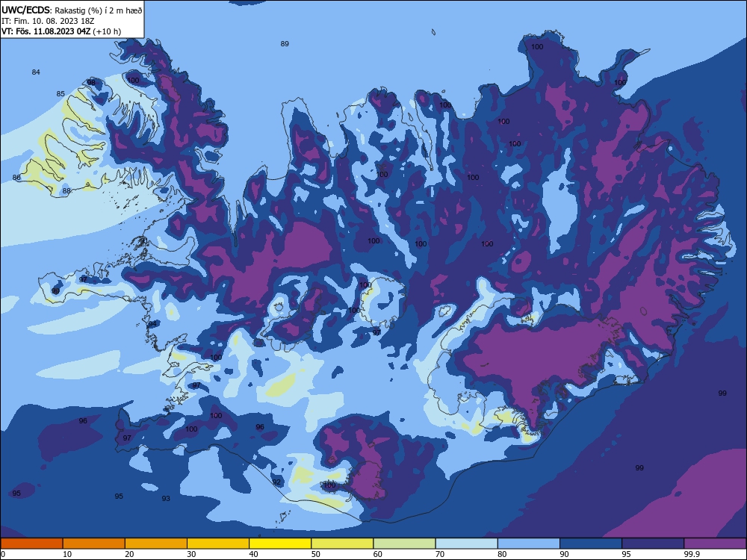The width and height of the screenshot is (747, 560).
Task: Click the '20' tick label on the color scale
Action: [129, 554]
